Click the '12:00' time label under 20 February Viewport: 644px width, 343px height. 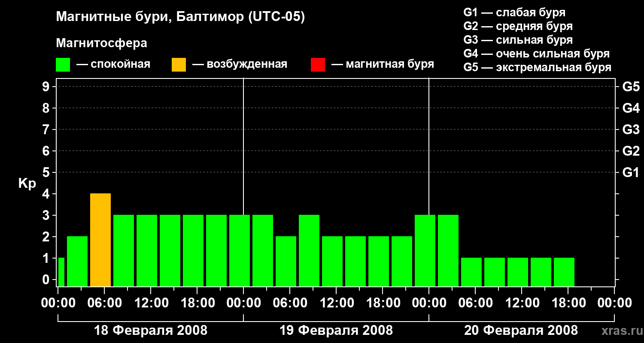(x=522, y=303)
